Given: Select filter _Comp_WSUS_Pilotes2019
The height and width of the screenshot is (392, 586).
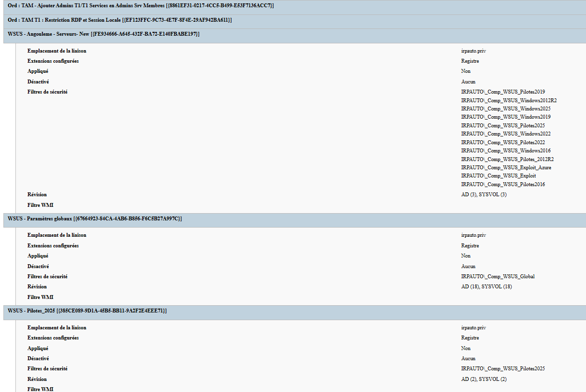Looking at the screenshot, I should pyautogui.click(x=503, y=92).
